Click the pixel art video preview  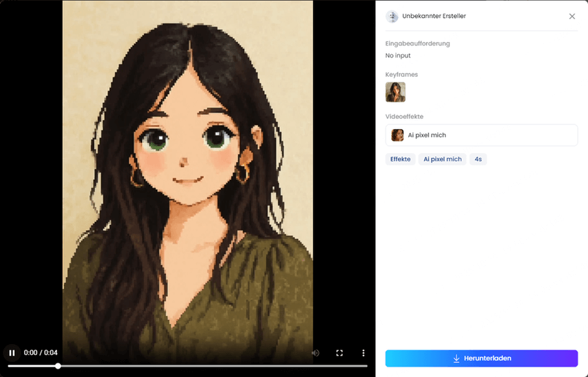point(187,172)
